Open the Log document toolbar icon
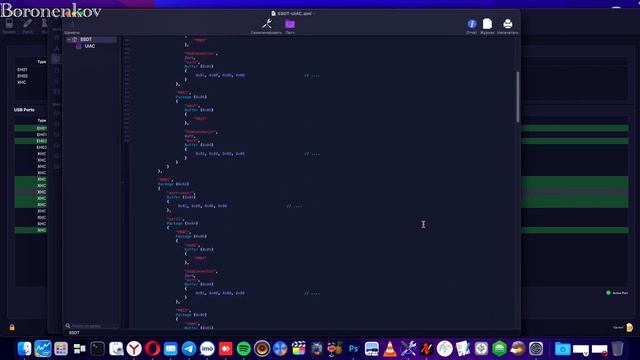640x360 pixels. 487,24
